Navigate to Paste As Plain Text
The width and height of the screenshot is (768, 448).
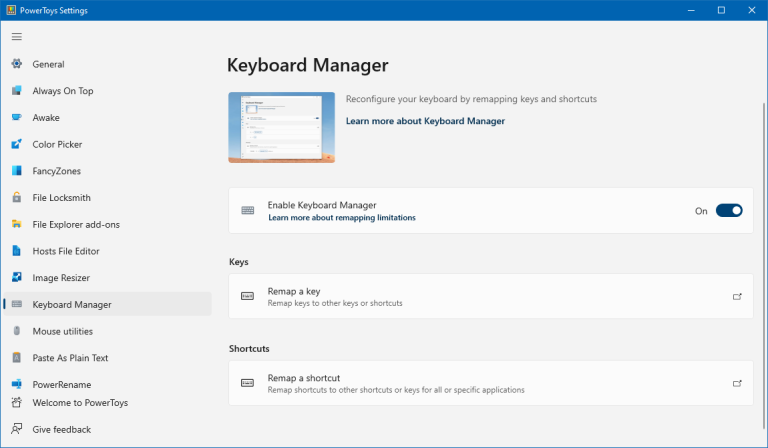pyautogui.click(x=70, y=358)
